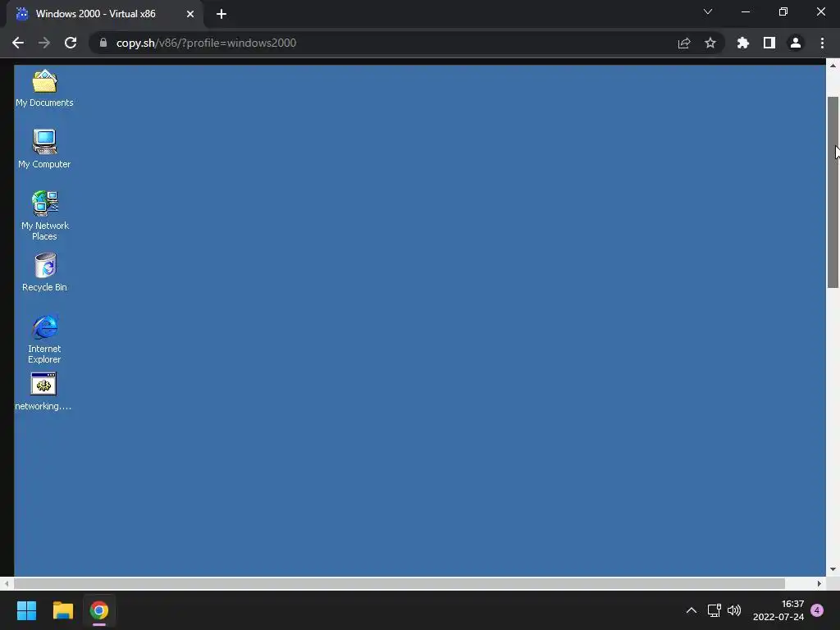Show hidden system tray icons
840x630 pixels.
(x=692, y=610)
